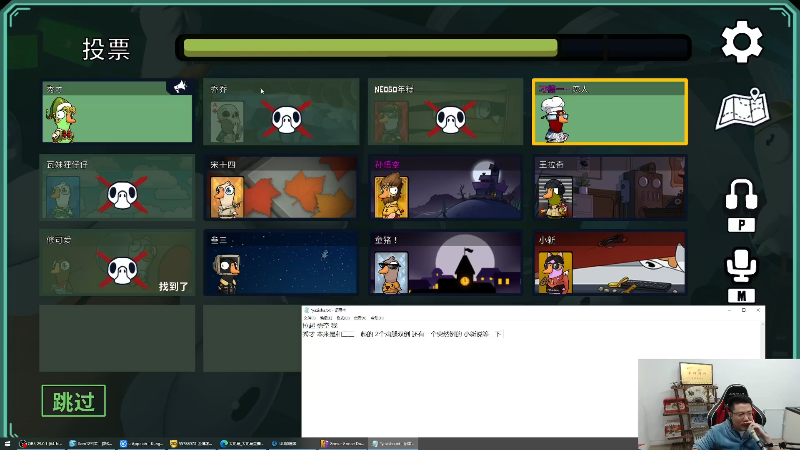This screenshot has width=800, height=450.
Task: Toggle headphones audio (P) icon
Action: coord(741,194)
